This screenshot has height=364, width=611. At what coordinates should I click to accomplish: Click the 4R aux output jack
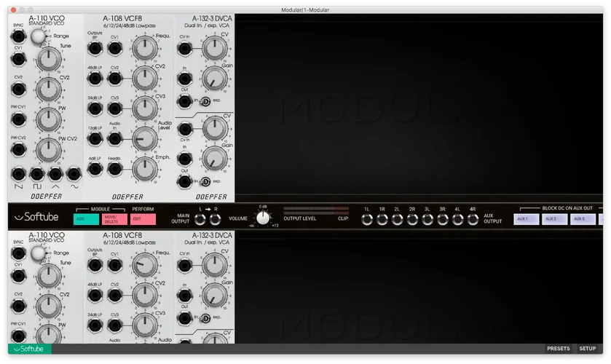pos(473,220)
